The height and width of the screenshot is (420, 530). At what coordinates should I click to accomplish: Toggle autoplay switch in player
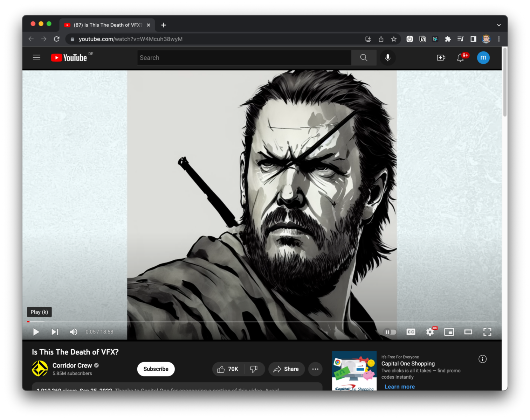[x=391, y=332]
